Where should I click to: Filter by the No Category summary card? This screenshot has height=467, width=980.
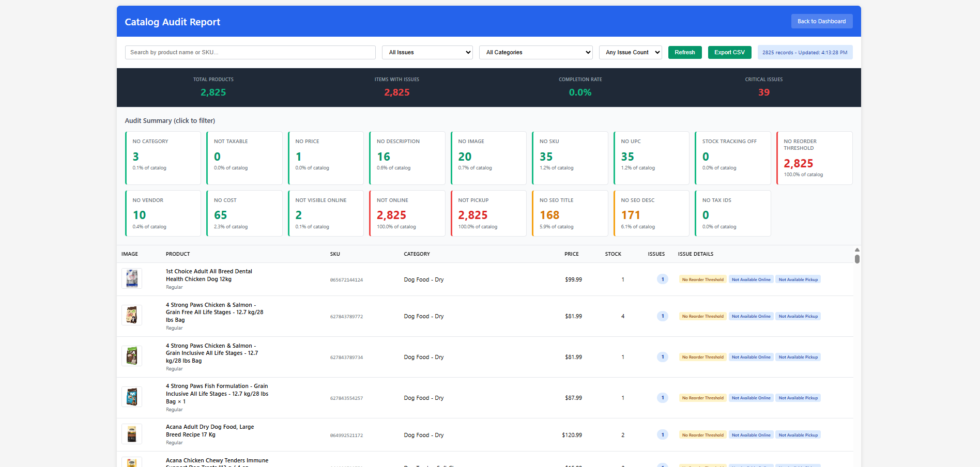(163, 158)
